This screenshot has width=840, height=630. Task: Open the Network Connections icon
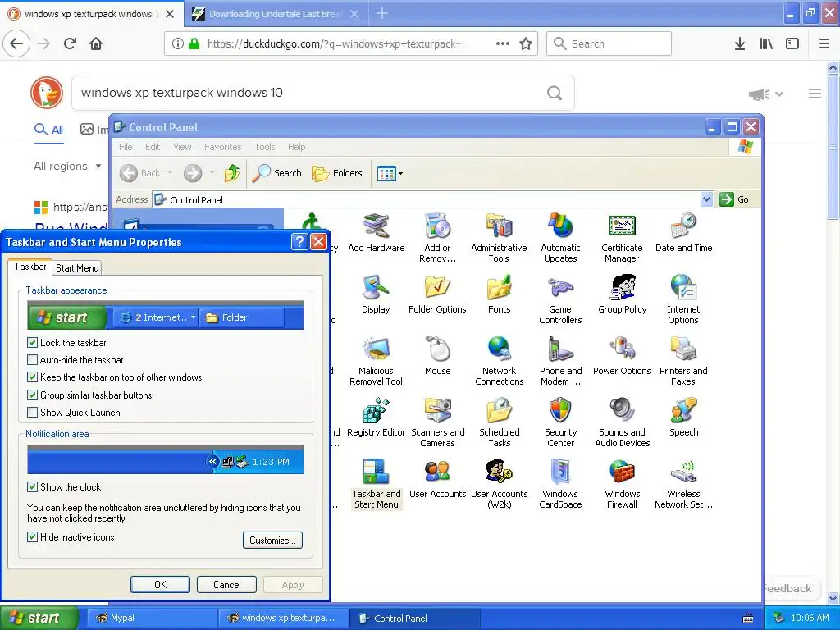coord(500,361)
